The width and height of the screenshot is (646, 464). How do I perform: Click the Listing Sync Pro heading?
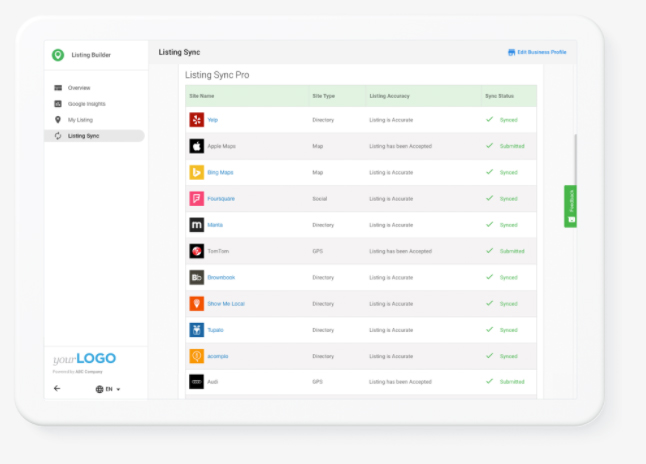[x=217, y=75]
